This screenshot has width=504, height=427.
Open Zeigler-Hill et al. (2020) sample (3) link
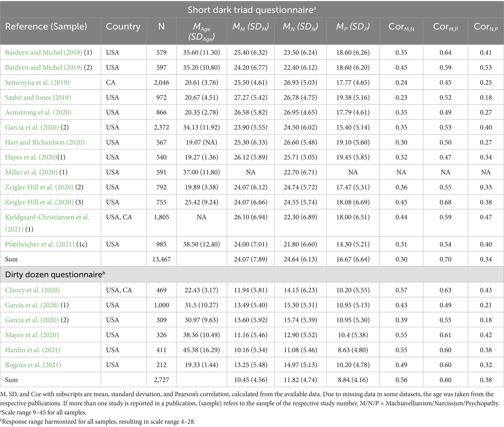tap(39, 202)
